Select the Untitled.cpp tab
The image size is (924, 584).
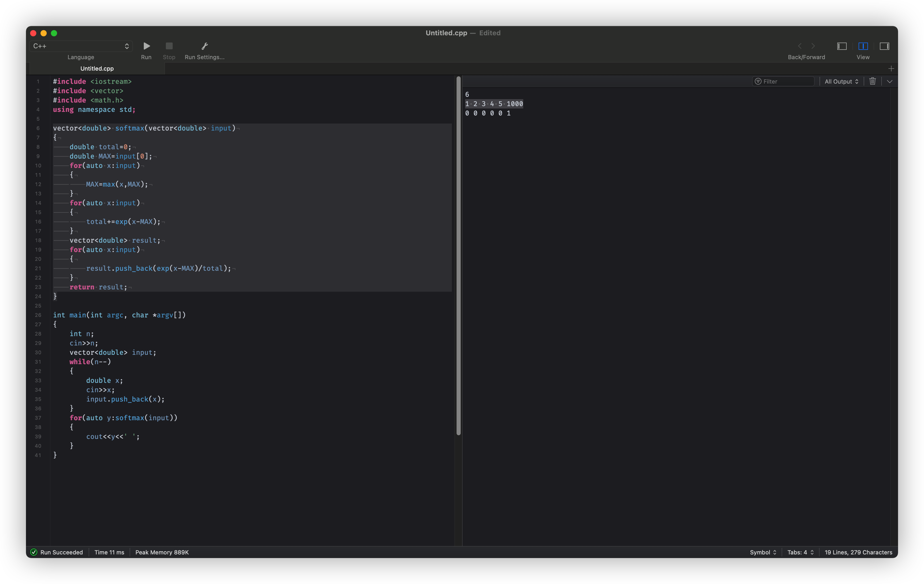[x=97, y=69]
